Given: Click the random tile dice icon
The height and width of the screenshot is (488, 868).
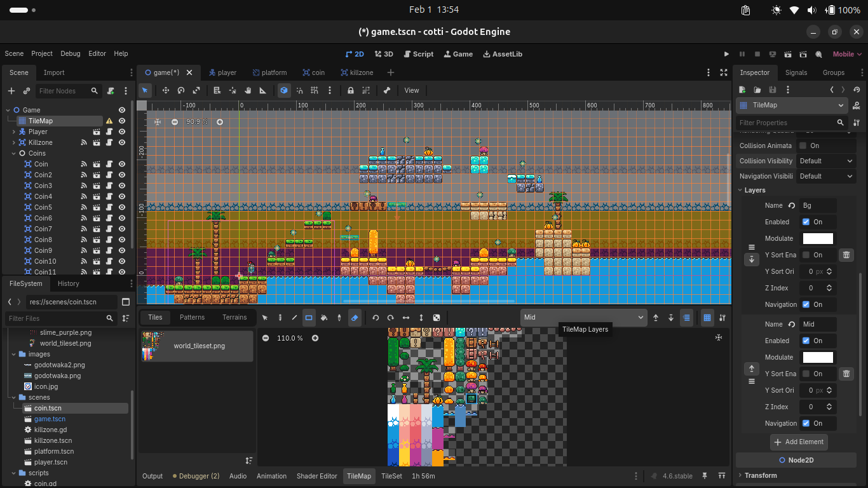Looking at the screenshot, I should click(437, 318).
